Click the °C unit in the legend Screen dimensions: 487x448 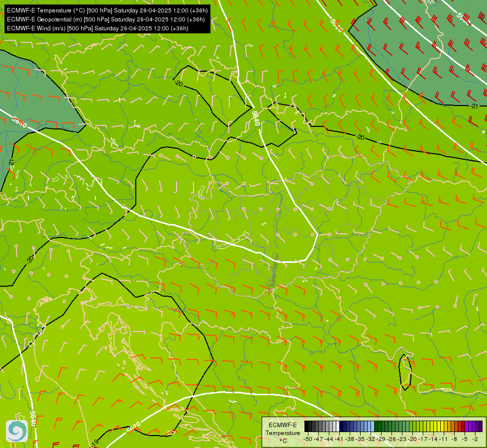[x=283, y=441]
